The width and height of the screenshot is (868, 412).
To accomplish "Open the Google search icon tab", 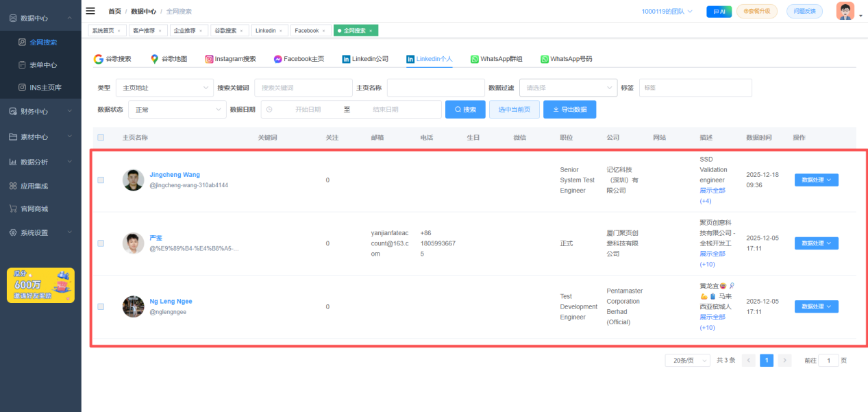I will pyautogui.click(x=112, y=59).
